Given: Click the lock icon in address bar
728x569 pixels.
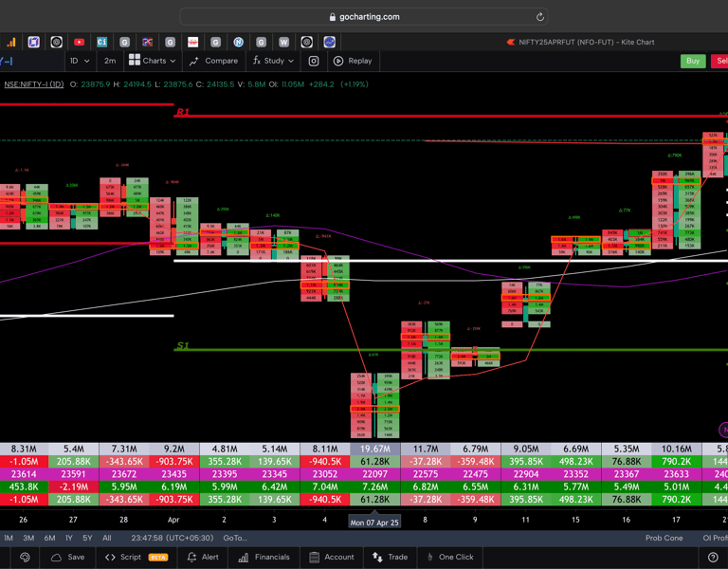Looking at the screenshot, I should point(333,17).
